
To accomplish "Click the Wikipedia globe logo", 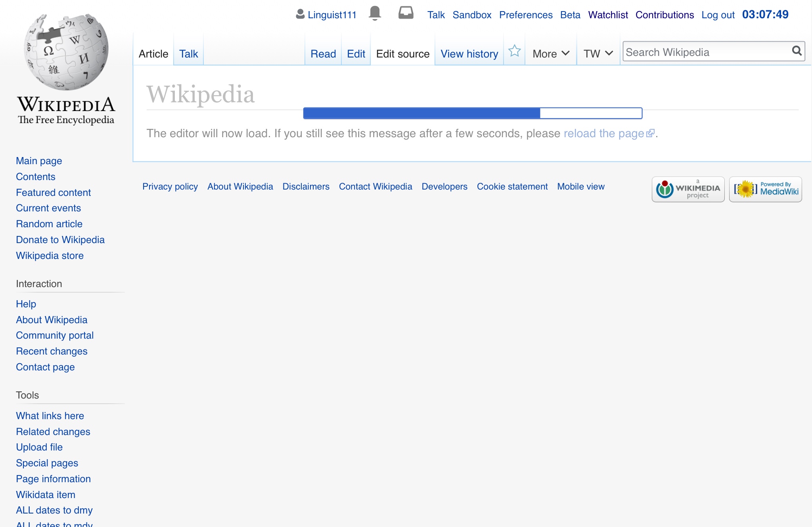I will [x=66, y=52].
